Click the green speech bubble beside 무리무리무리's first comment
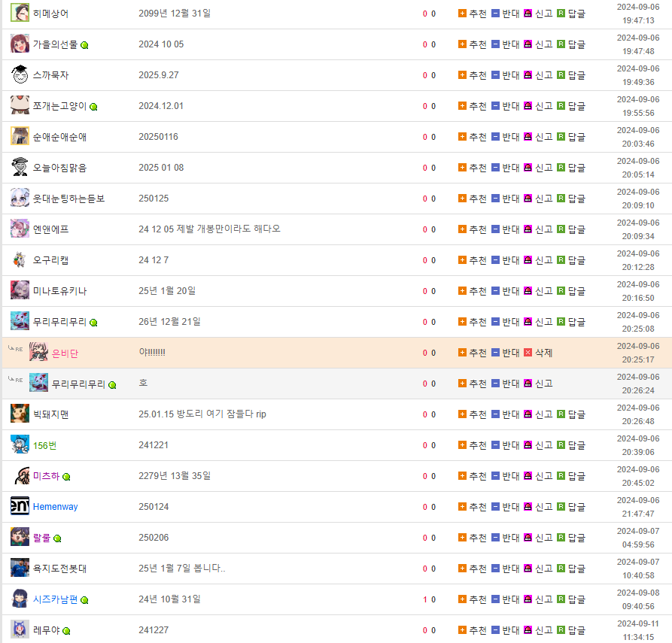Image resolution: width=672 pixels, height=643 pixels. [x=94, y=323]
